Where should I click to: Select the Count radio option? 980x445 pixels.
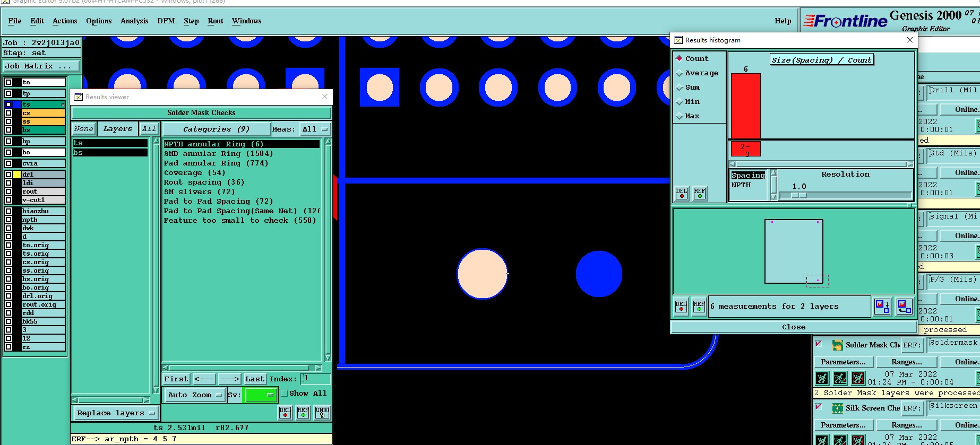pos(680,59)
